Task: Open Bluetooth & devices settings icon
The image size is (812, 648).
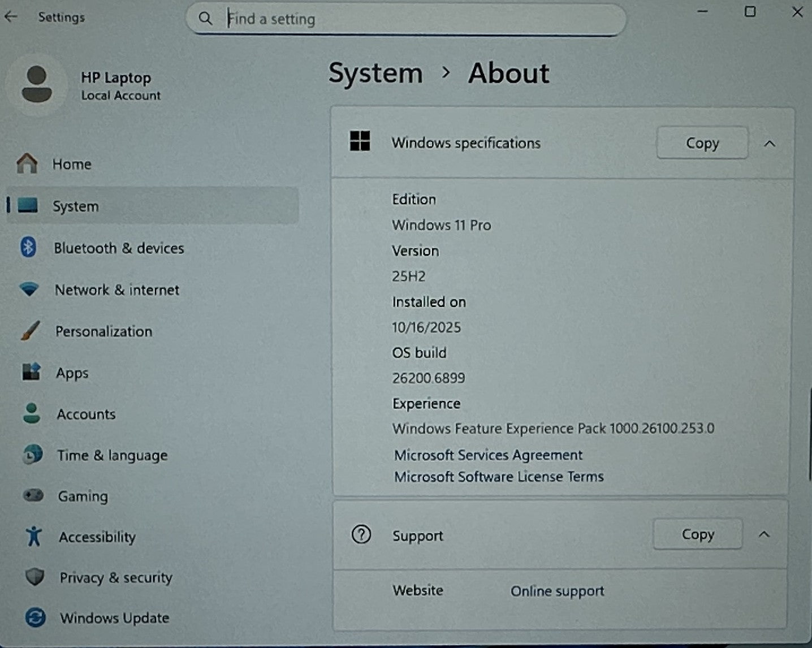Action: coord(28,248)
